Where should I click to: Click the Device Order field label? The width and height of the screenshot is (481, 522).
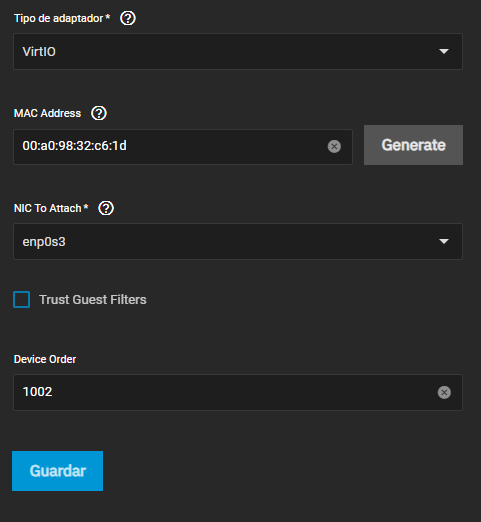(x=45, y=359)
